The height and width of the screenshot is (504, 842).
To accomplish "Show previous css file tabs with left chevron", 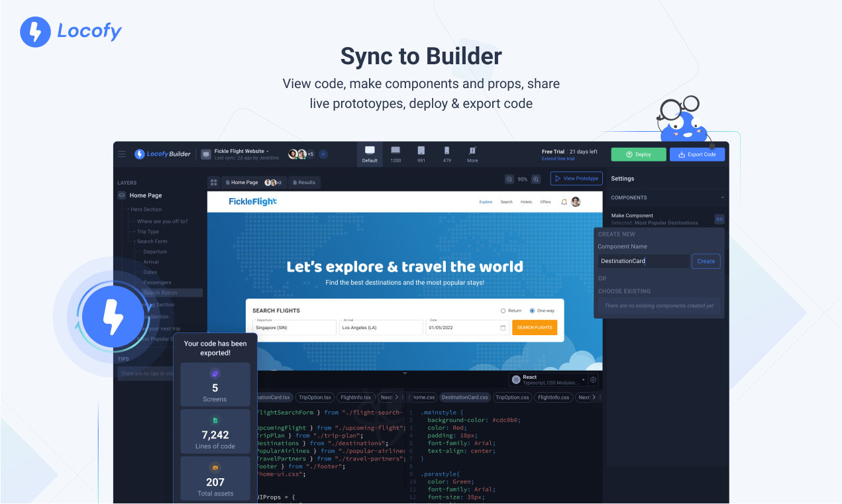I will coord(410,397).
